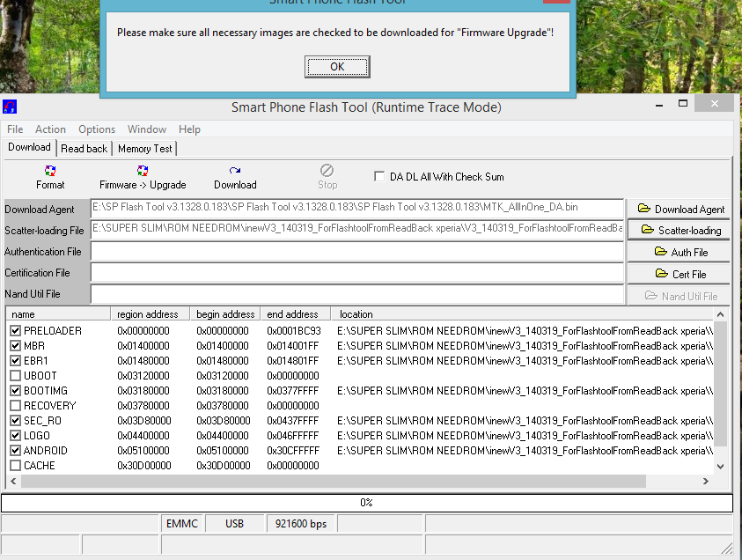This screenshot has width=742, height=560.
Task: Select the SEC_RO end address 0x0437FFFF
Action: click(293, 420)
